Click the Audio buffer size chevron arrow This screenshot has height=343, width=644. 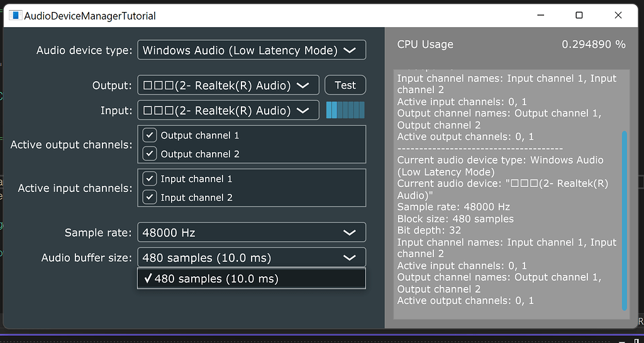[x=350, y=257]
